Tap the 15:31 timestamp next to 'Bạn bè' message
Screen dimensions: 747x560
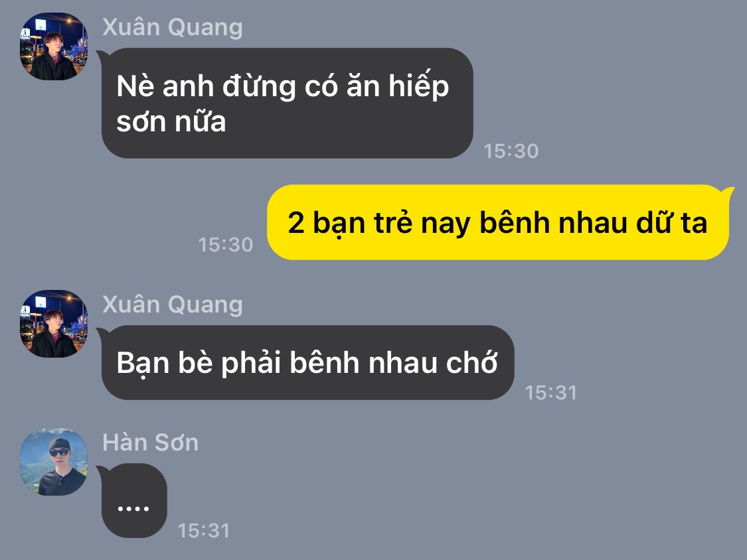[x=551, y=393]
